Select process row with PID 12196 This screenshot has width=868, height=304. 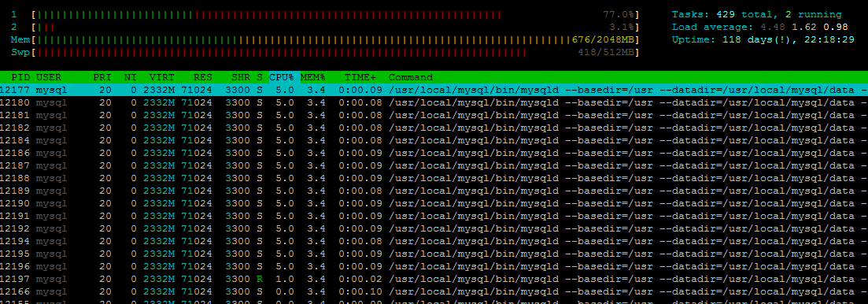point(434,266)
